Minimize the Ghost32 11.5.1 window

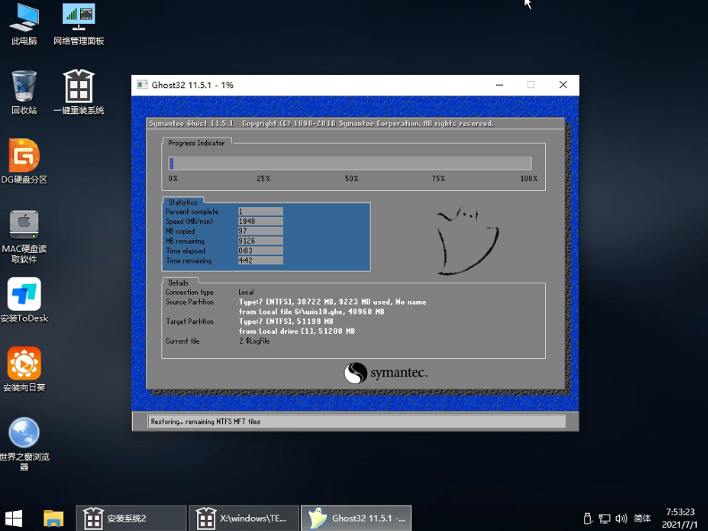pos(497,85)
